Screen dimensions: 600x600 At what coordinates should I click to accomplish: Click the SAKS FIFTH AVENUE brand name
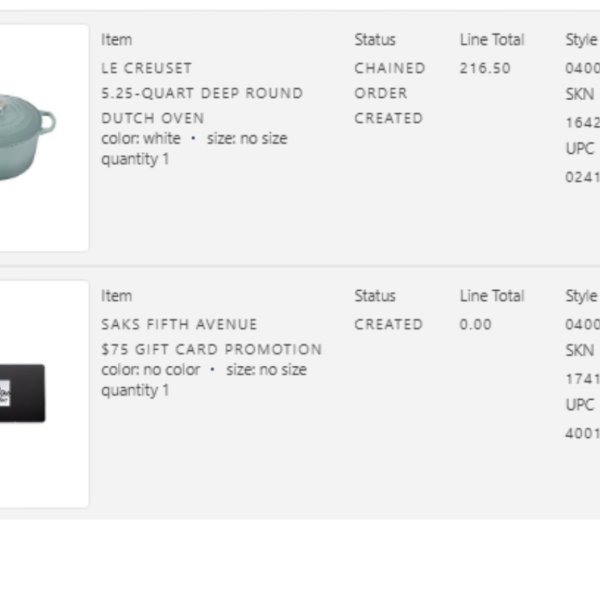pyautogui.click(x=179, y=324)
